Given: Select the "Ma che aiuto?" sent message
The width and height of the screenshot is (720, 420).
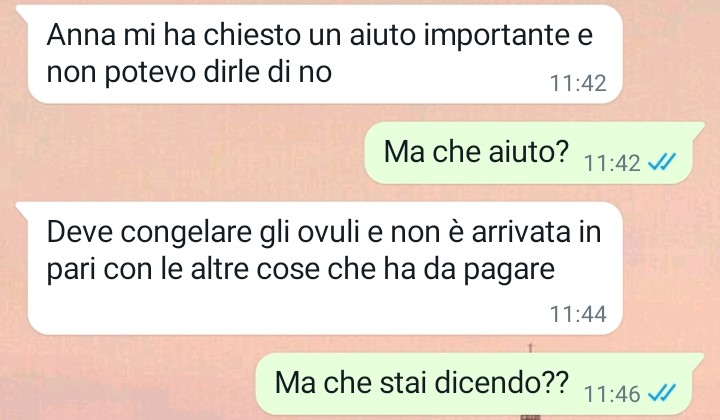Looking at the screenshot, I should tap(528, 153).
